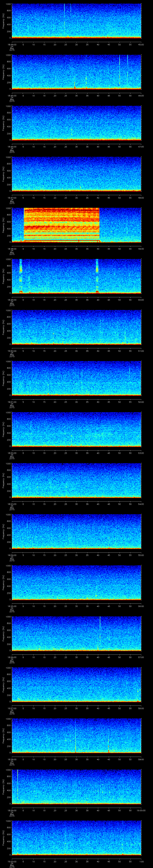This screenshot has width=153, height=868.
Task: Click the 49:00 end time label
Action: pos(141,249)
